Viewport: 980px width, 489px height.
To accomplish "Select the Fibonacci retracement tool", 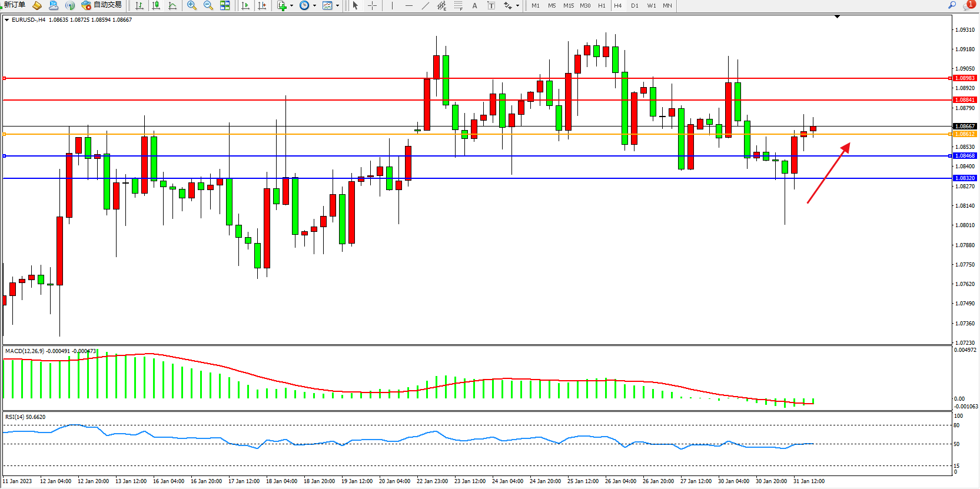I will (458, 5).
